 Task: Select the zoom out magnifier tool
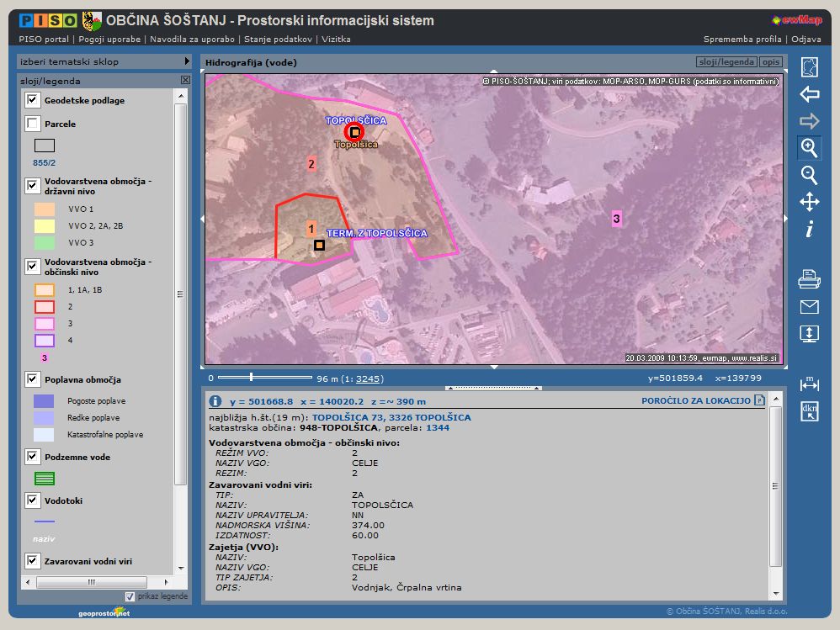coord(809,175)
